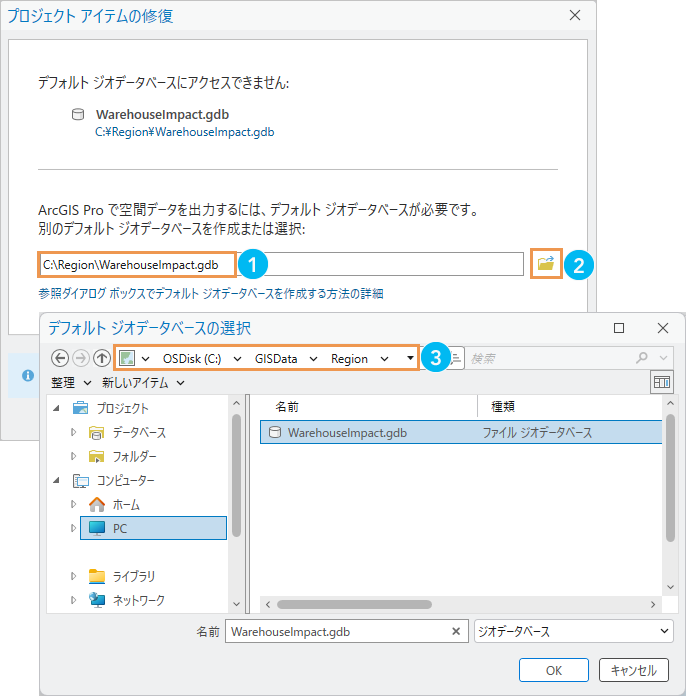Click the Forward arrow in browse dialog
The image size is (686, 696).
81,358
